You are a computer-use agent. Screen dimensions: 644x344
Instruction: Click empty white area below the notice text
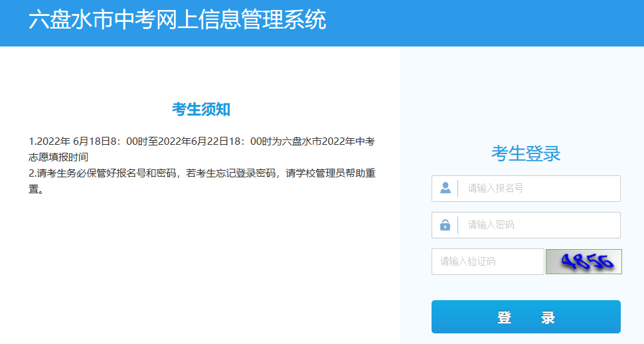[199, 266]
